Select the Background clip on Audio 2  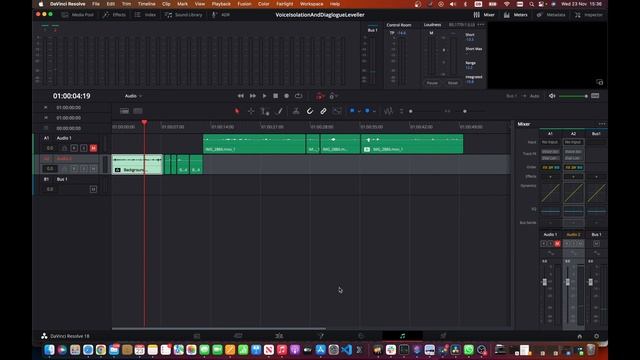click(137, 164)
